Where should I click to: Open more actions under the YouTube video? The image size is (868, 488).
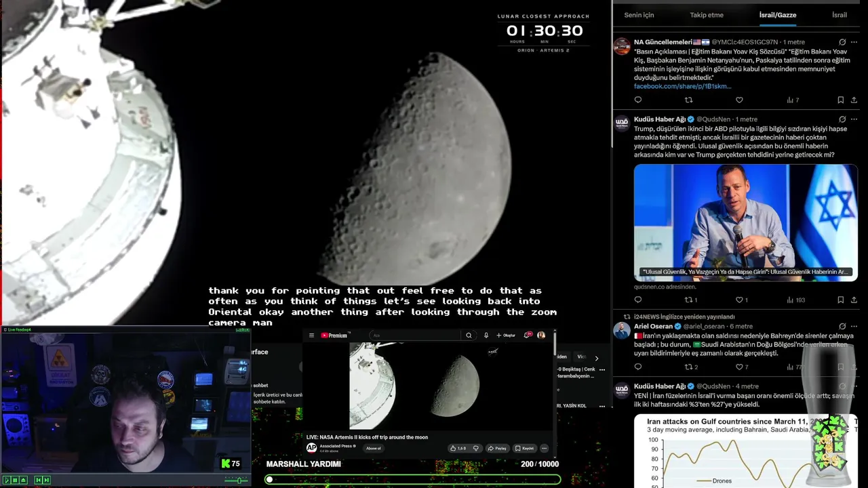[544, 448]
